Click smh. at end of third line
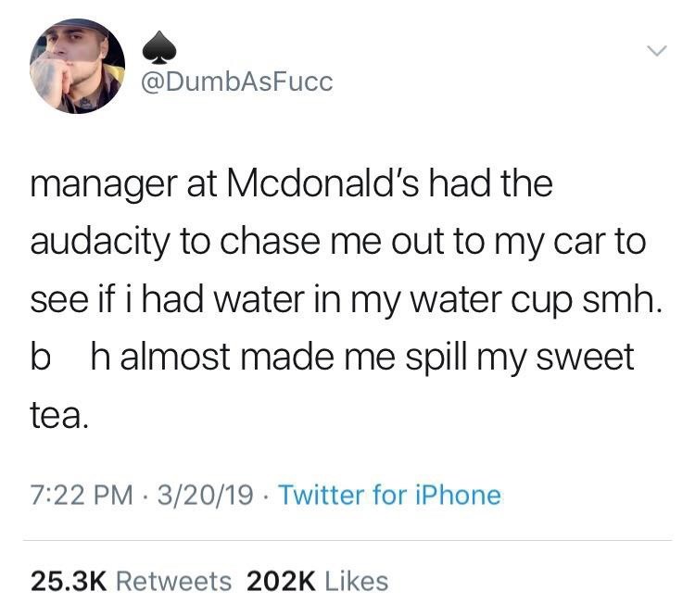 tap(623, 300)
